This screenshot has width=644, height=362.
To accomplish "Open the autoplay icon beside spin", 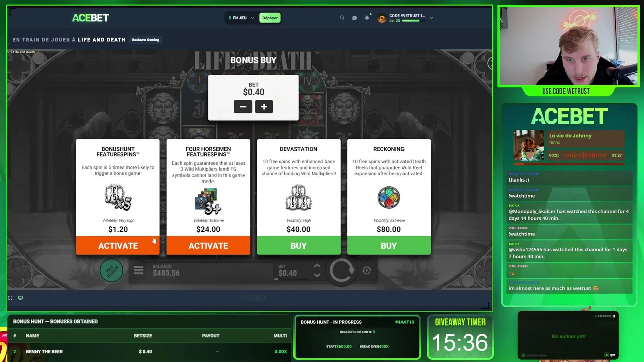I will tap(367, 270).
